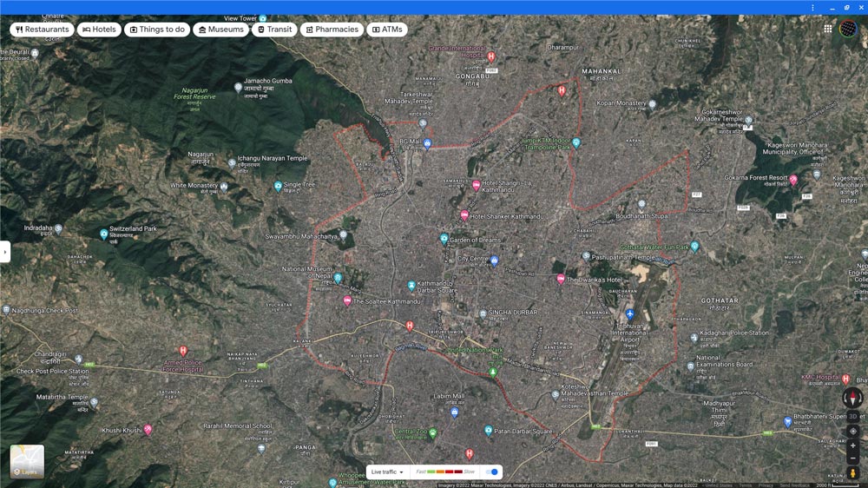Select the Things to do chip
868x488 pixels.
click(157, 30)
